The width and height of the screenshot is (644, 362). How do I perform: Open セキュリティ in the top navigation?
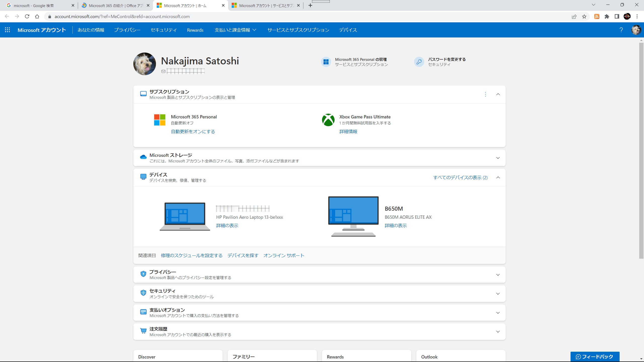164,30
